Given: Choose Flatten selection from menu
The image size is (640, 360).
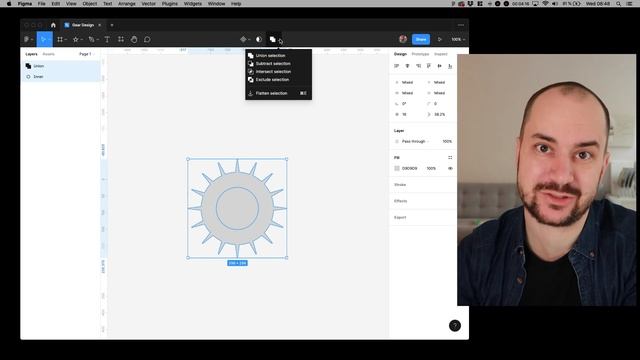Looking at the screenshot, I should tap(278, 93).
